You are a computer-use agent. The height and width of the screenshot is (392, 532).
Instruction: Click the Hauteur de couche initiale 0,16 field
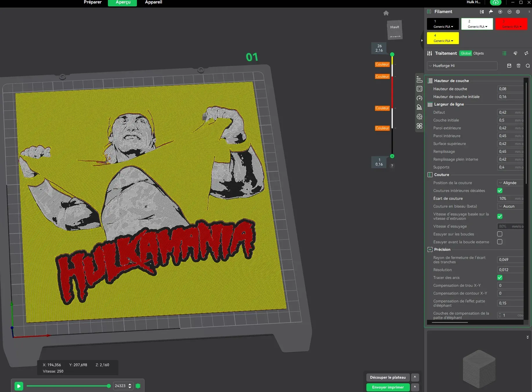point(511,97)
